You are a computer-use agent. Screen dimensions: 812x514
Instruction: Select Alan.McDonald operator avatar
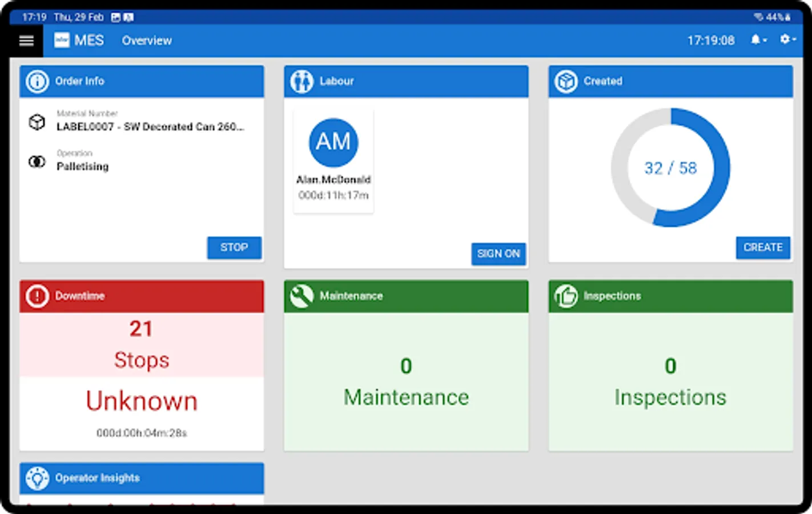click(x=333, y=142)
